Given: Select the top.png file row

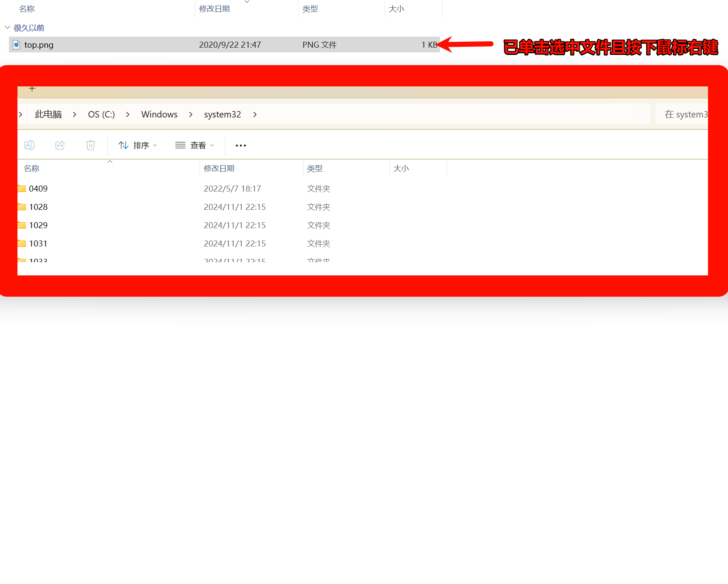Looking at the screenshot, I should tap(224, 45).
